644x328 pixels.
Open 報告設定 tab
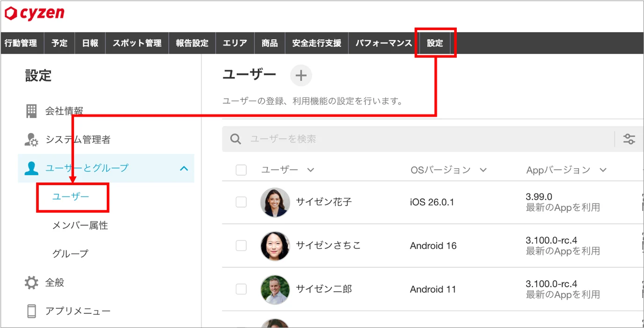(x=192, y=43)
